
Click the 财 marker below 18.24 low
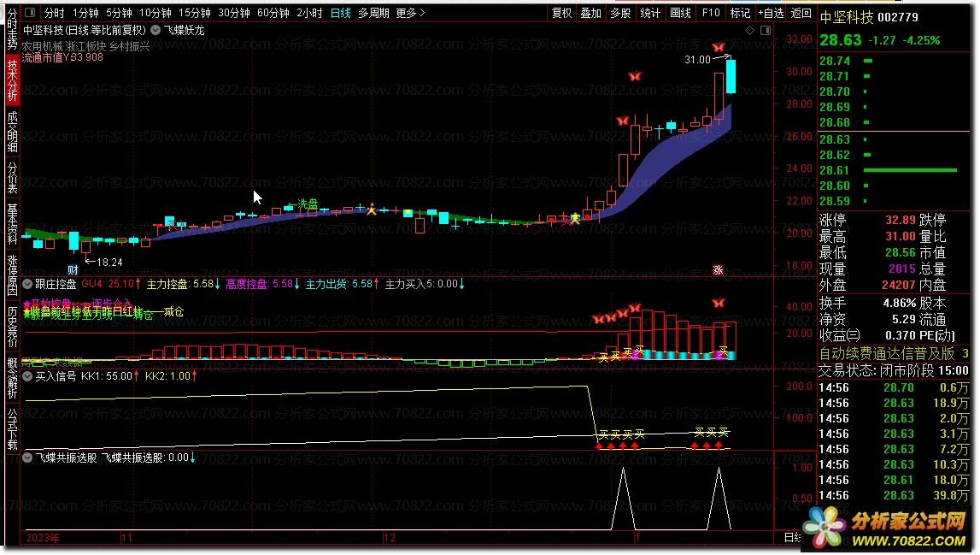click(x=73, y=270)
